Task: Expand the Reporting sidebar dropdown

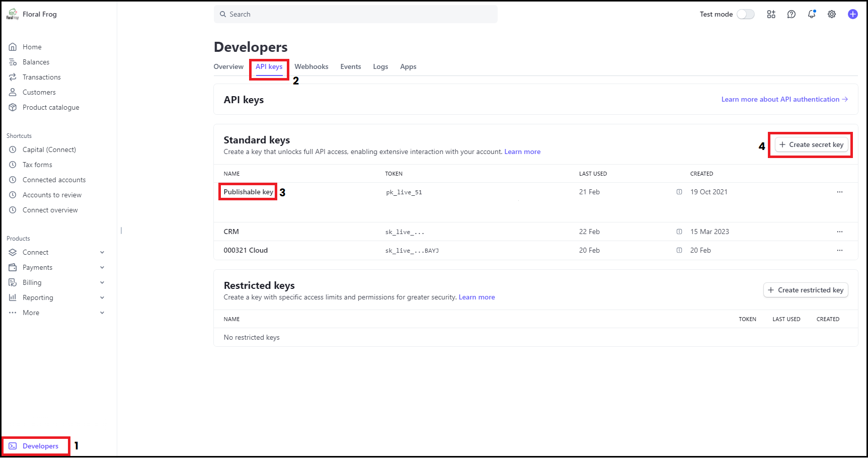Action: [x=102, y=297]
